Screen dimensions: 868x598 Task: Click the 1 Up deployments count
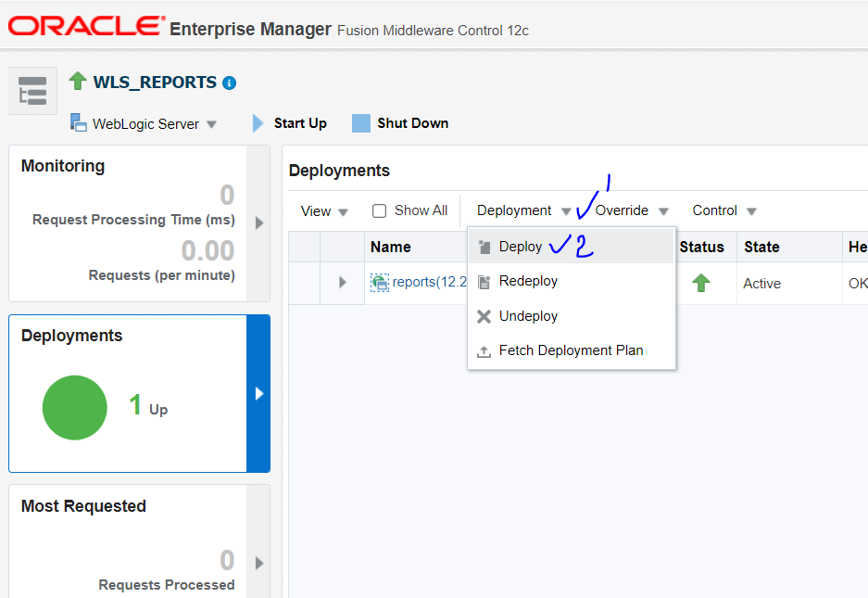pos(148,405)
